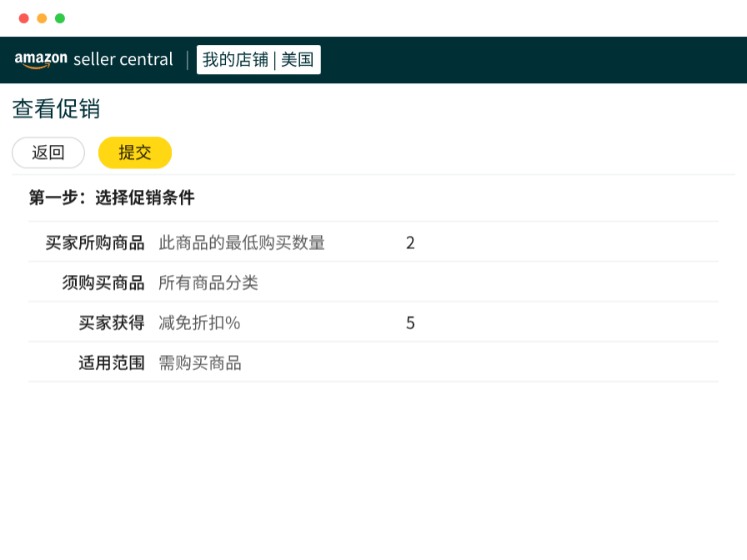The width and height of the screenshot is (747, 560).
Task: Select the 第一步：选择促销条件 heading
Action: (112, 197)
